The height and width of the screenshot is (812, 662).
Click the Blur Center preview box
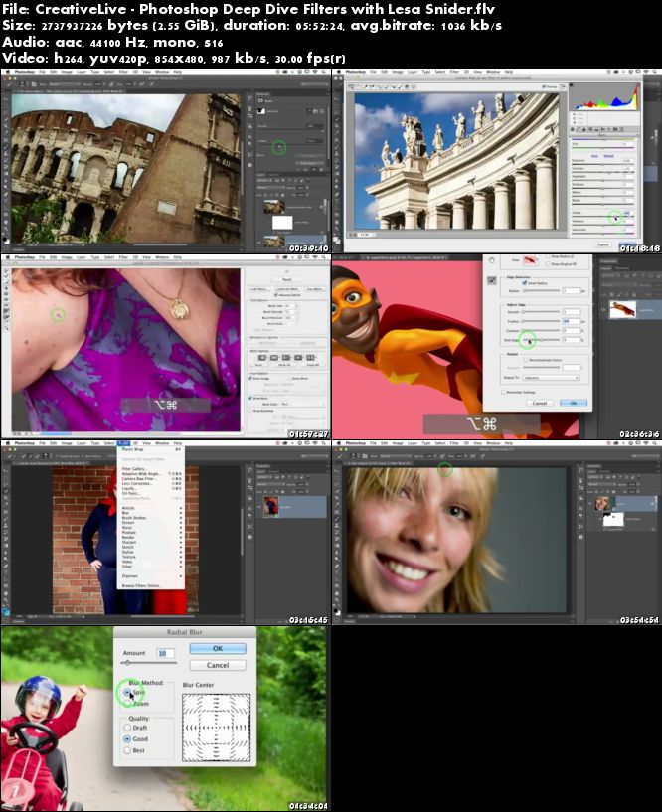[217, 728]
